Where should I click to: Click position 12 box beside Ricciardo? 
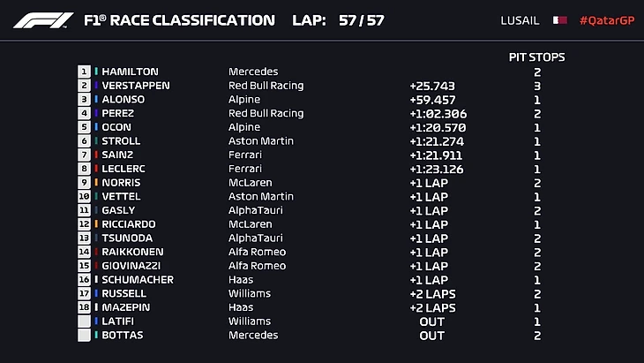85,224
